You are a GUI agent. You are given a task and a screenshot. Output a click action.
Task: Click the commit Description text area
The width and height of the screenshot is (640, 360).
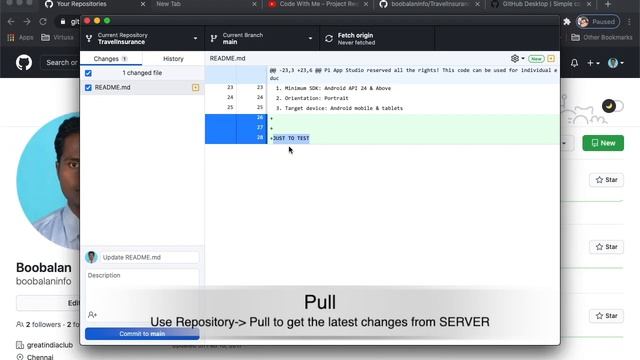pyautogui.click(x=142, y=288)
